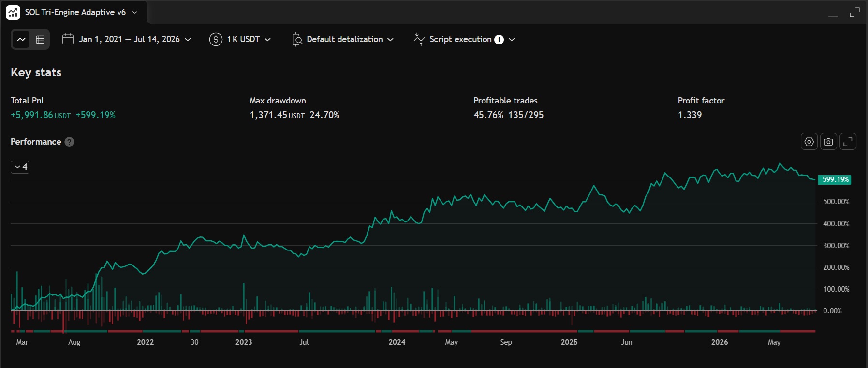The image size is (868, 368).
Task: Click the detalization document icon
Action: pos(297,39)
